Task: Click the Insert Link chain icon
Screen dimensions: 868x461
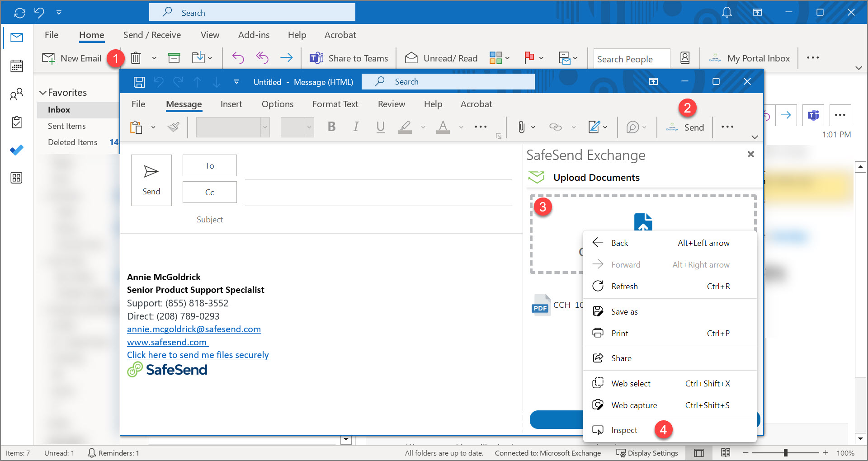Action: [x=556, y=127]
